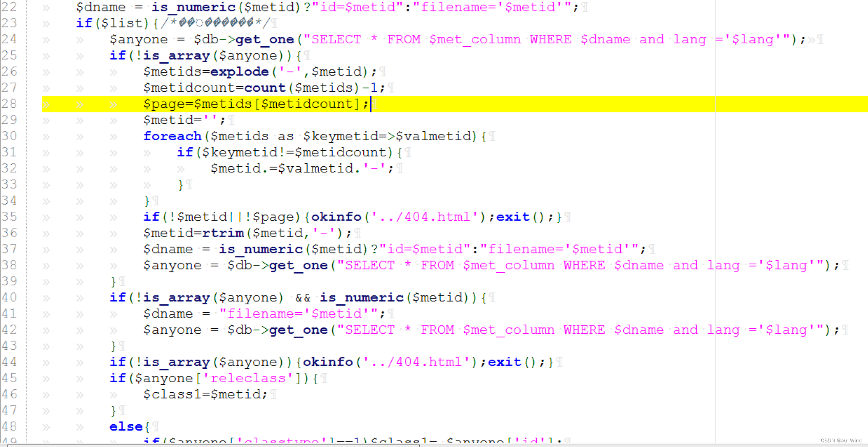Screen dimensions: 868x447
Task: Click 'get_one' on line 24
Action: point(265,40)
